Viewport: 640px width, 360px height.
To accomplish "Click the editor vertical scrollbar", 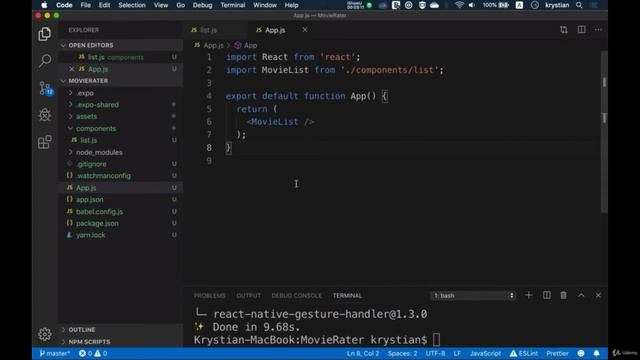I will (604, 131).
